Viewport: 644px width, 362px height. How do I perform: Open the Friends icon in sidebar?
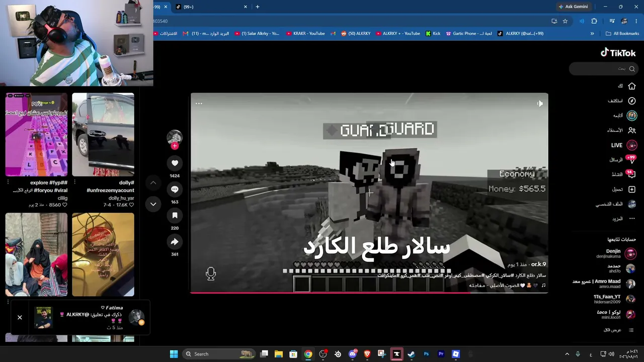pyautogui.click(x=631, y=130)
